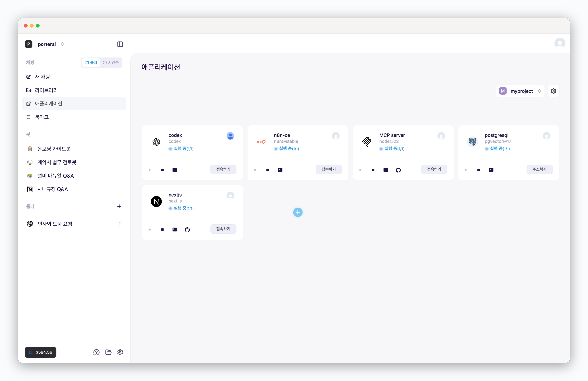Open terminal for nextjs app
This screenshot has height=381, width=588.
pos(175,230)
